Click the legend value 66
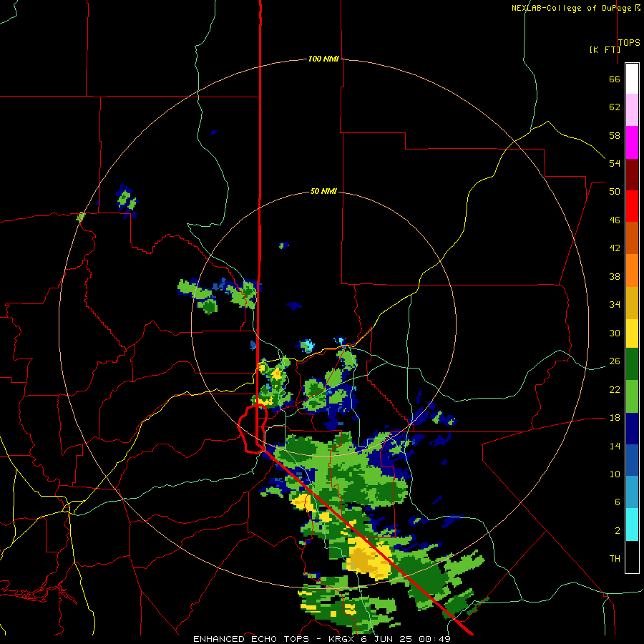 (615, 79)
